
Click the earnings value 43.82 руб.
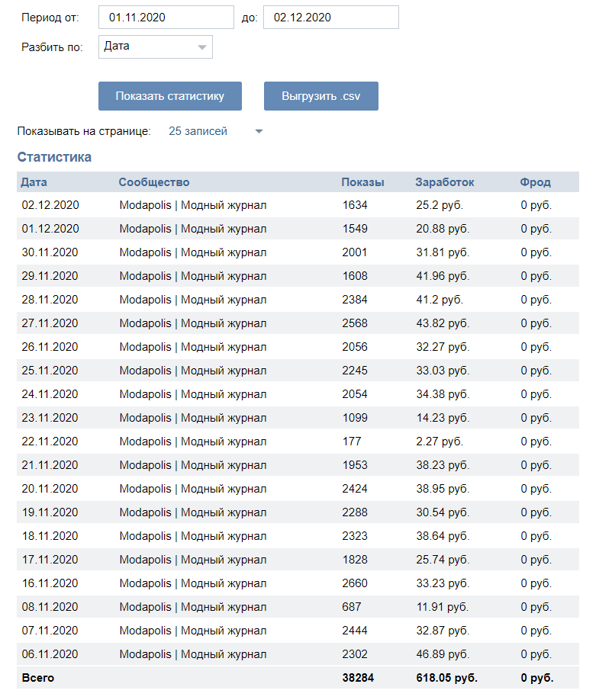point(443,323)
